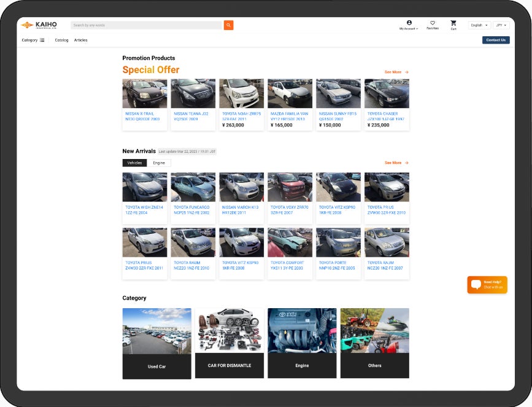Expand the My Account dropdown label
The image size is (532, 407).
coord(409,29)
